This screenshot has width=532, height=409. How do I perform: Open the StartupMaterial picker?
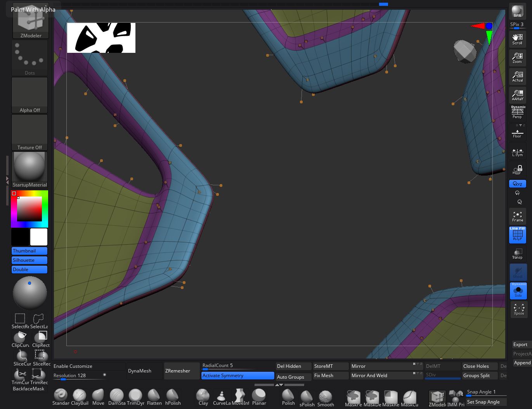click(29, 170)
